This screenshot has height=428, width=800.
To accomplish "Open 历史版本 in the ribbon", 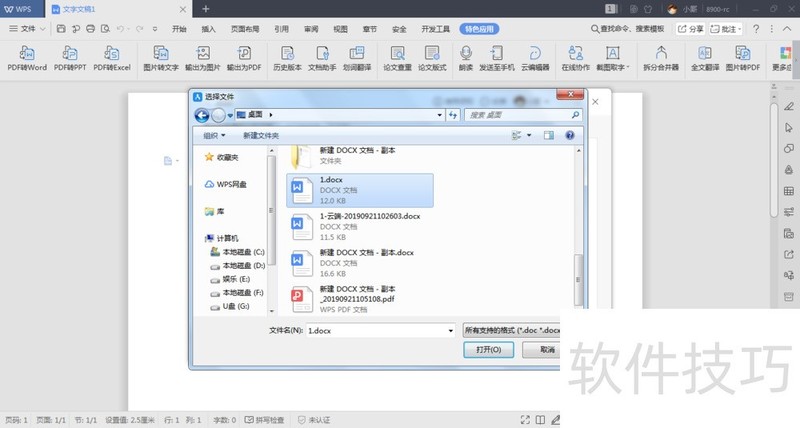I will pos(287,58).
